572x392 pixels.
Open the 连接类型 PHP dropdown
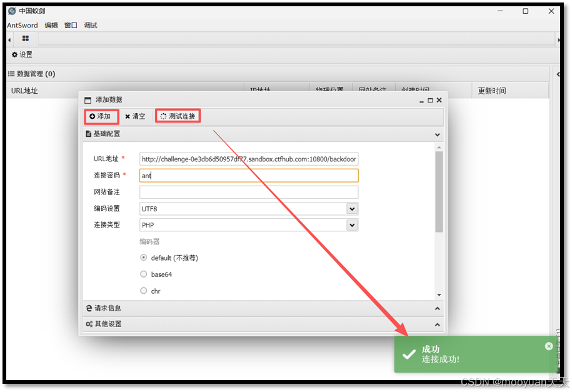click(352, 225)
